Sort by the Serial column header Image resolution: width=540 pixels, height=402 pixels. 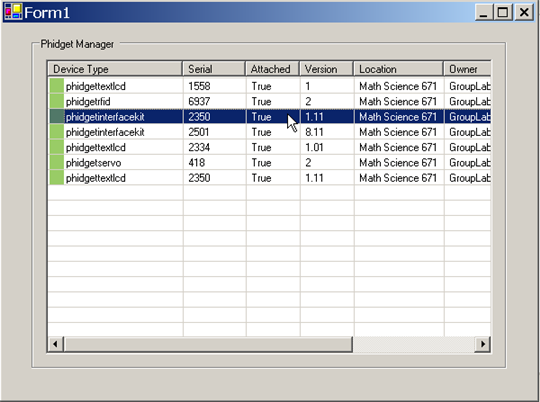[214, 69]
